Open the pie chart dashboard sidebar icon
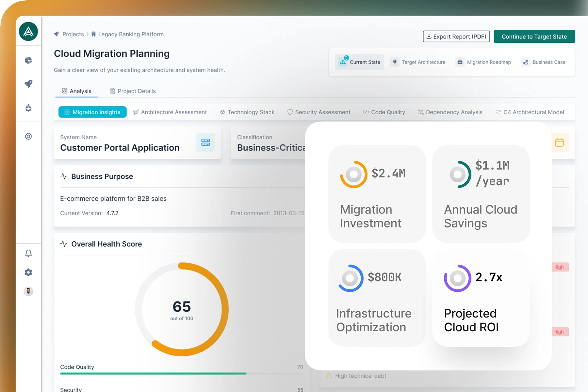Screen dimensions: 588x392 (28, 60)
